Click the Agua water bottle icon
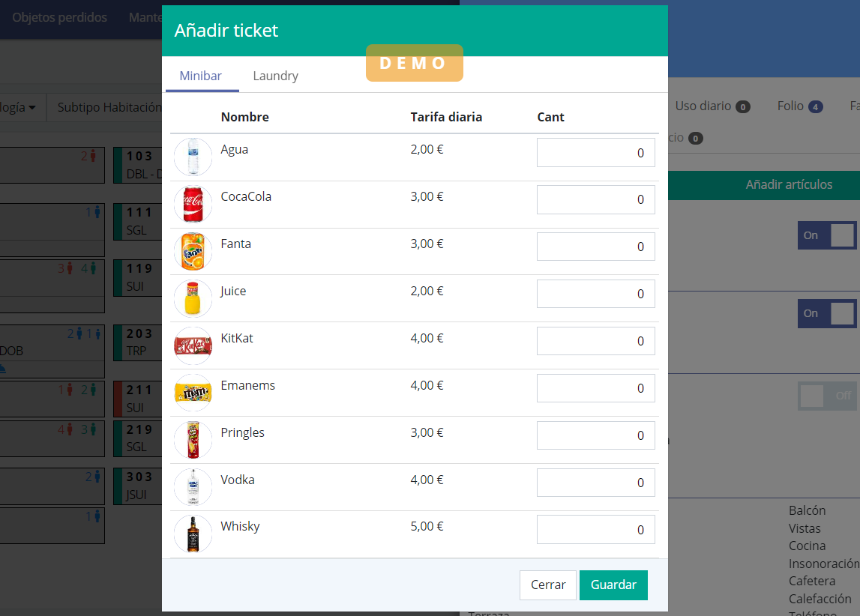 193,157
